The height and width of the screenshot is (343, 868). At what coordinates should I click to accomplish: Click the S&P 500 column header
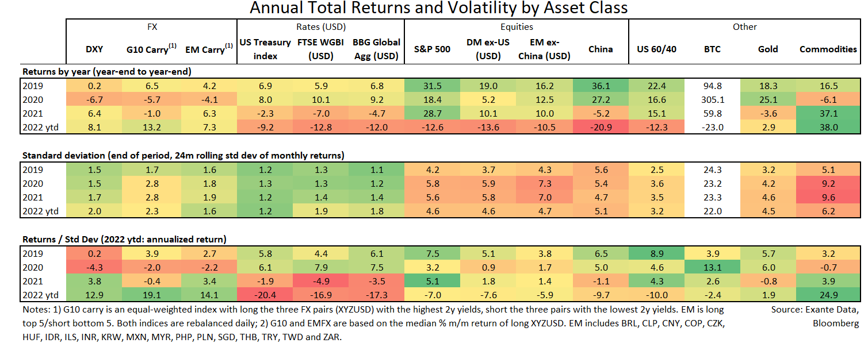[432, 49]
